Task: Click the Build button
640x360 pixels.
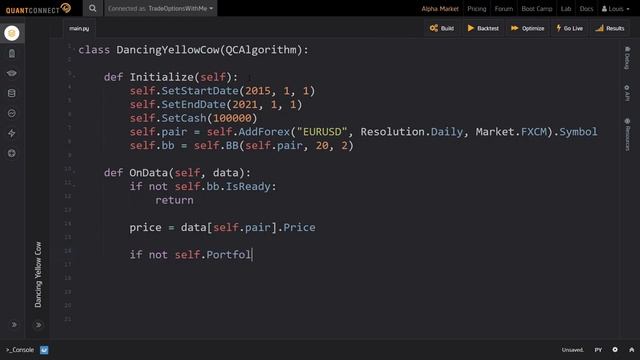Action: [442, 28]
